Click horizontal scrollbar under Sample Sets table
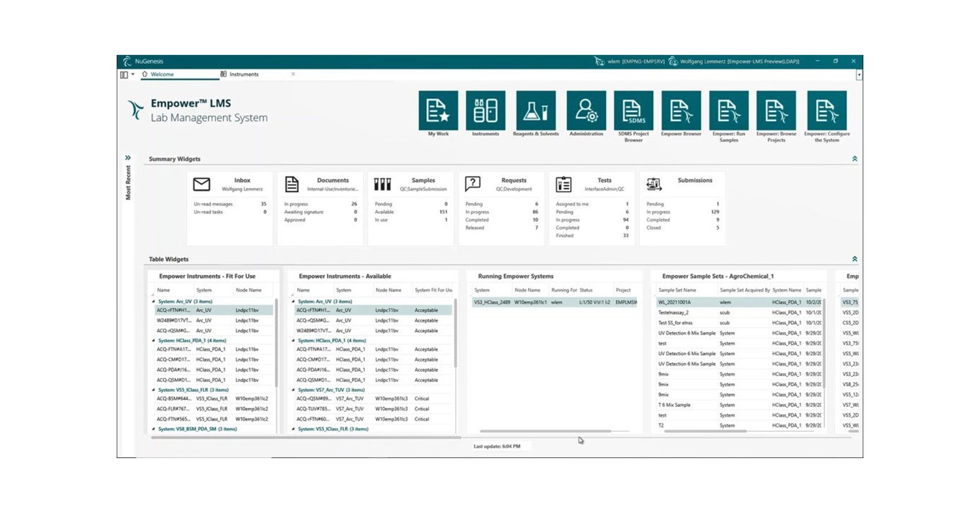This screenshot has width=980, height=513. click(x=705, y=431)
